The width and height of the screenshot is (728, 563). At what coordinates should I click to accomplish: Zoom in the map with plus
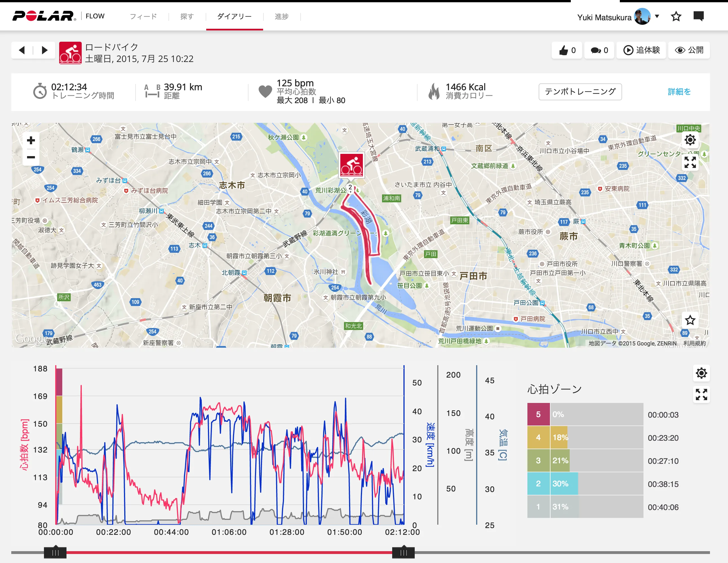31,140
